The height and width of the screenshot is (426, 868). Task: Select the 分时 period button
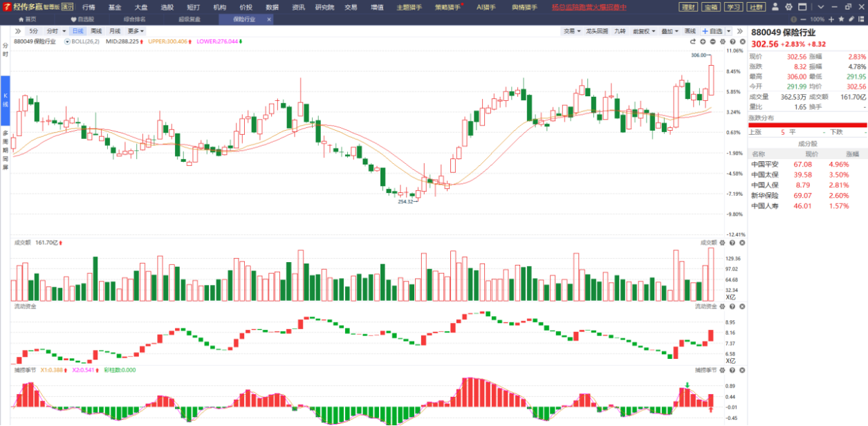pos(53,31)
